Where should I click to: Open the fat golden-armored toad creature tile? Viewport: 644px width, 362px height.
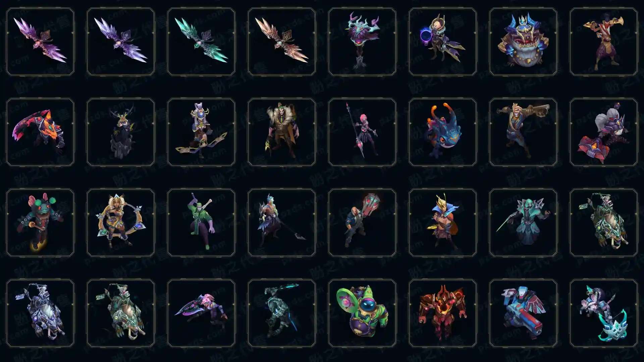[x=523, y=42]
